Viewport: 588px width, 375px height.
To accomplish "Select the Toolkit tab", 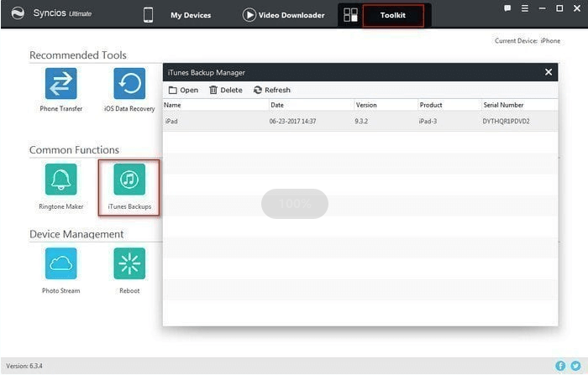I will click(392, 15).
